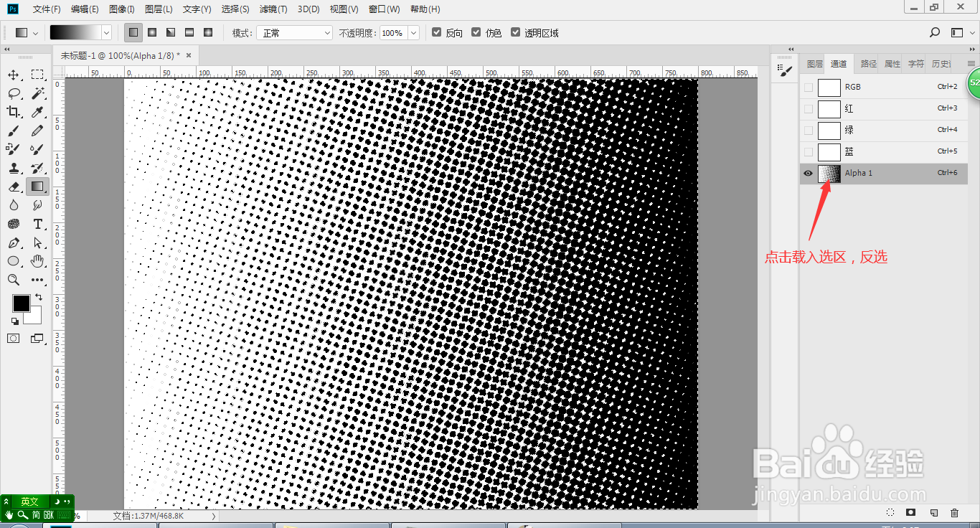This screenshot has width=980, height=528.
Task: Select the Eyedropper tool
Action: pos(37,112)
